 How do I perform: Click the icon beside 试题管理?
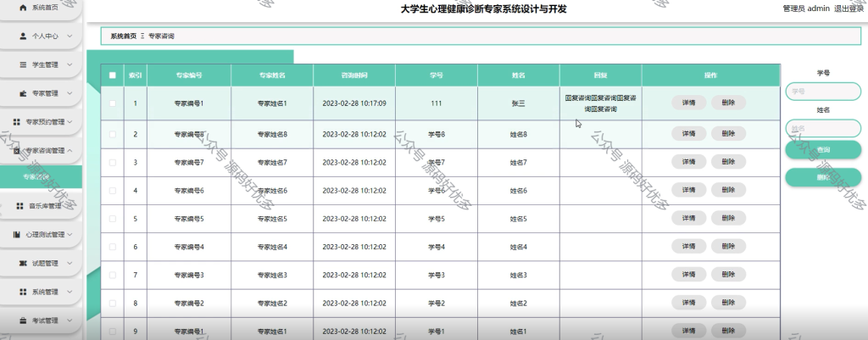click(23, 264)
